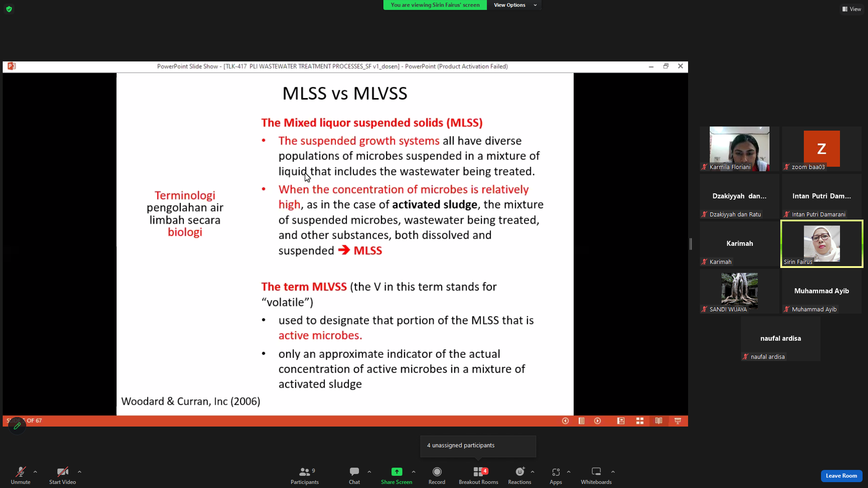Click the Slide Show view icon

coord(678,421)
